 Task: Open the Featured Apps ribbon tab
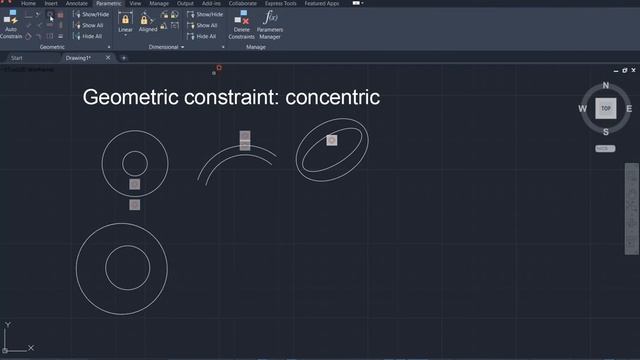tap(322, 3)
